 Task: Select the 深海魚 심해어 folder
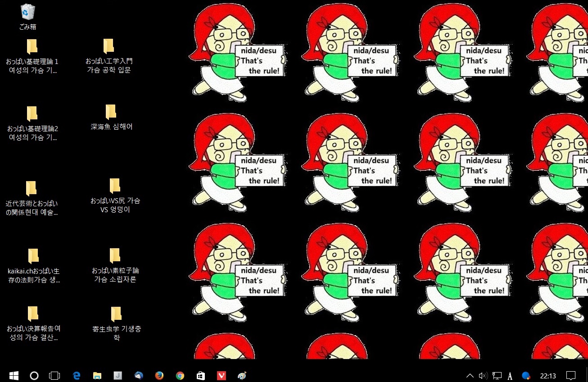click(x=111, y=117)
